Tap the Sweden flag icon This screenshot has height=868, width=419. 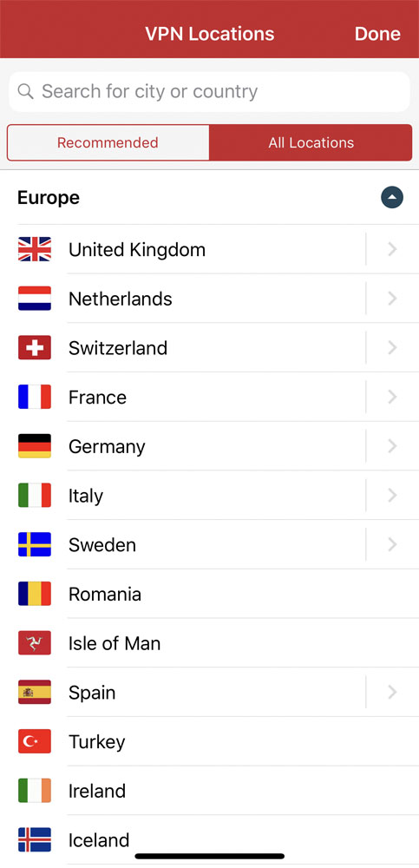[x=35, y=545]
